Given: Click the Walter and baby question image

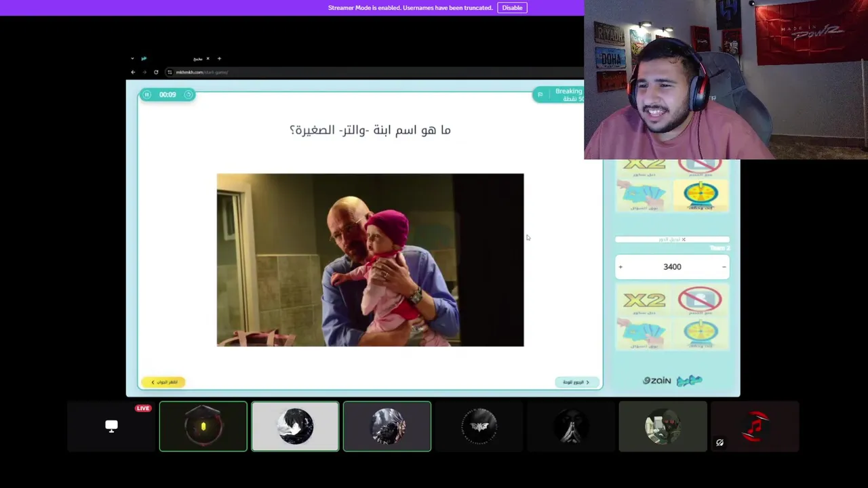Looking at the screenshot, I should (x=370, y=260).
